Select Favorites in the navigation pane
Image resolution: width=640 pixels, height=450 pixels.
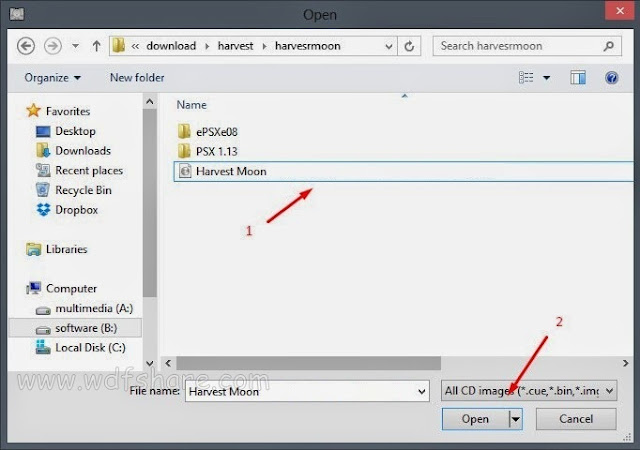click(x=68, y=111)
